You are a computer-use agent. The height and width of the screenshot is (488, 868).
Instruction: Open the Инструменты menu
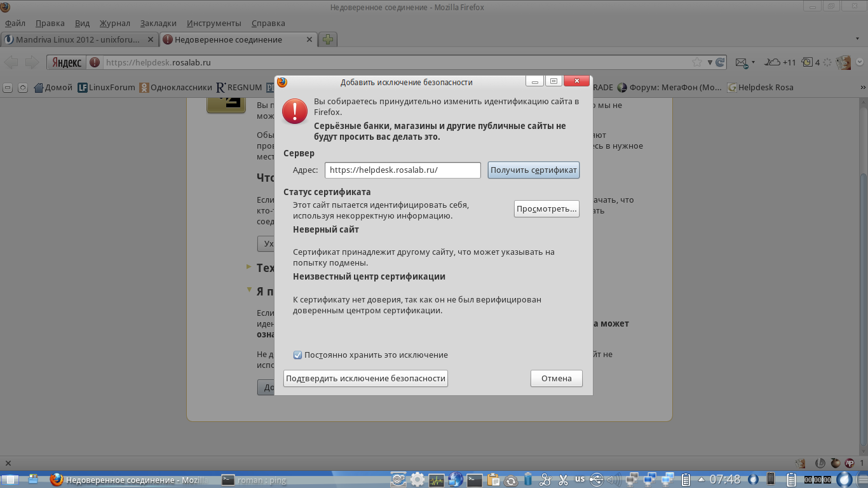214,24
